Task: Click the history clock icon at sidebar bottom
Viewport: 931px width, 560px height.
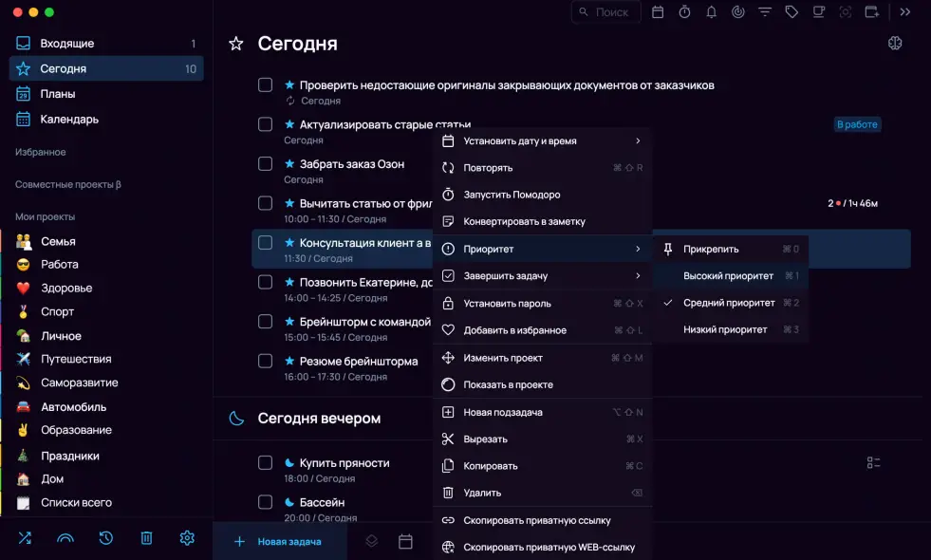Action: [105, 538]
